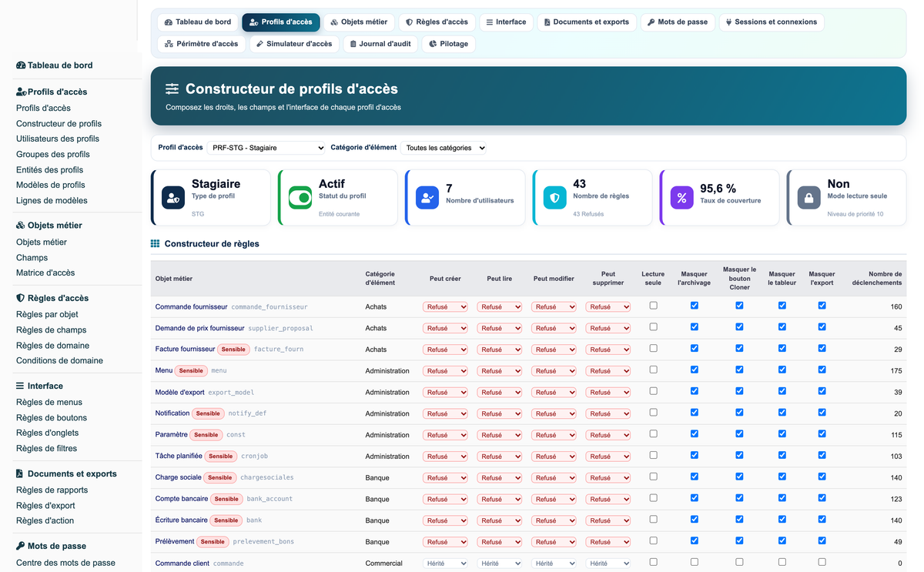Click the sidebar Objets métier cubes icon
The height and width of the screenshot is (572, 924).
(x=21, y=226)
